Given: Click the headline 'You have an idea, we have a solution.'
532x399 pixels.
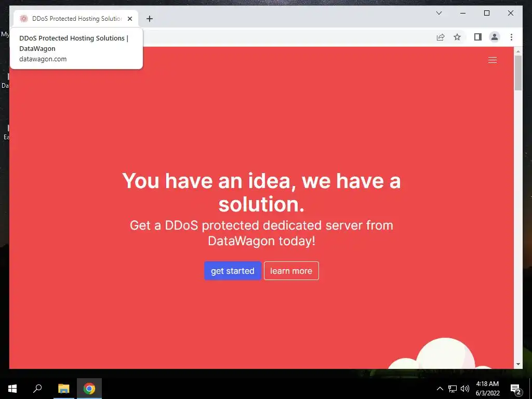Looking at the screenshot, I should (x=261, y=192).
